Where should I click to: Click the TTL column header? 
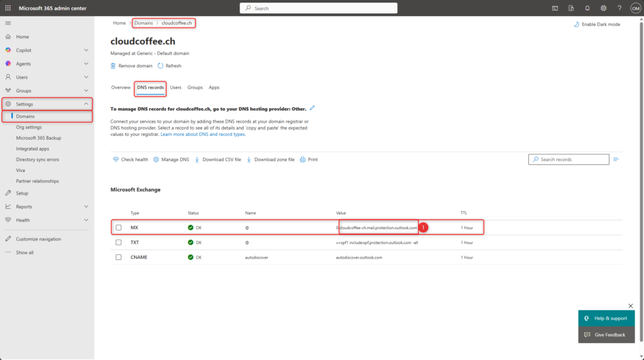pos(464,213)
